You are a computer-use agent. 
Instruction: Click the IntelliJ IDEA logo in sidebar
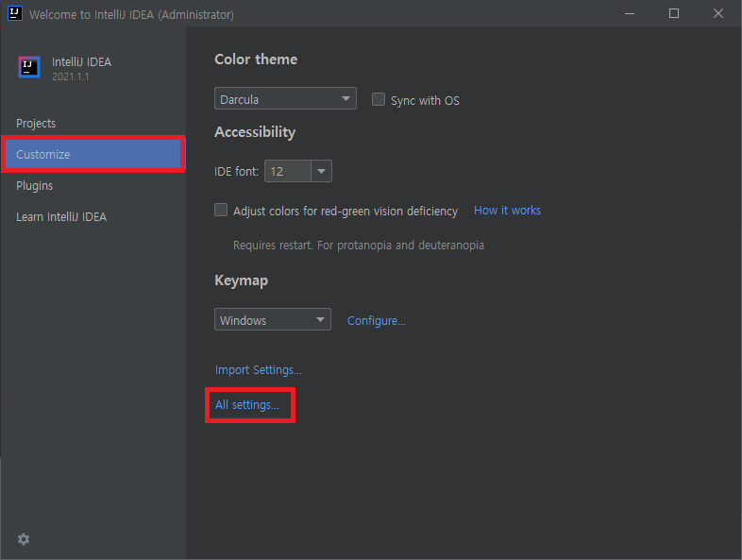coord(29,67)
